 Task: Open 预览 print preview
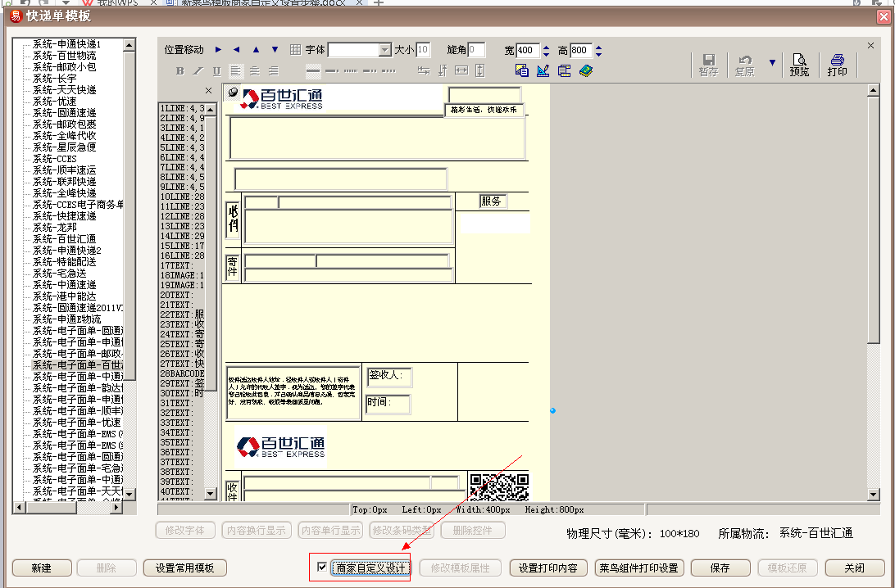799,65
